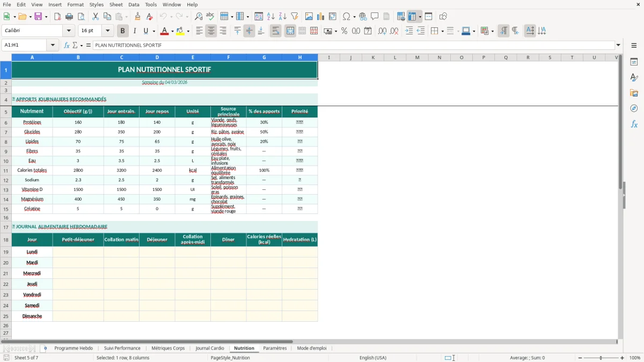Click the formula input line
644x362 pixels.
click(354, 45)
